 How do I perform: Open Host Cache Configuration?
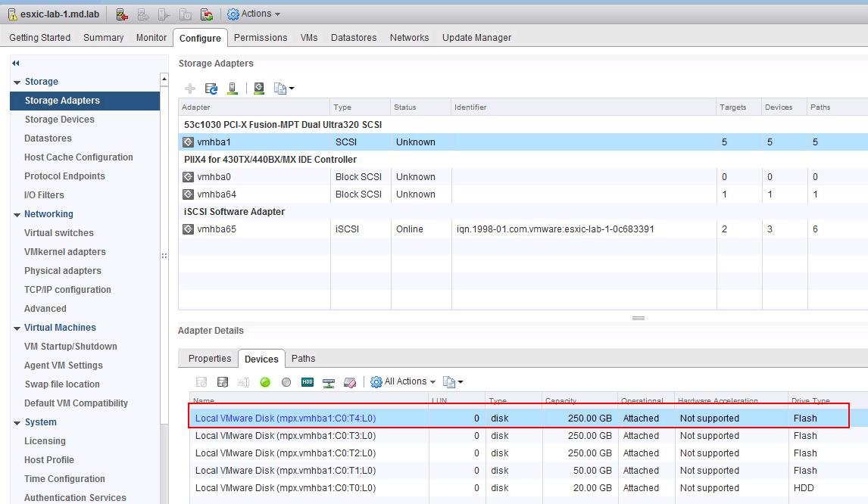[x=79, y=157]
